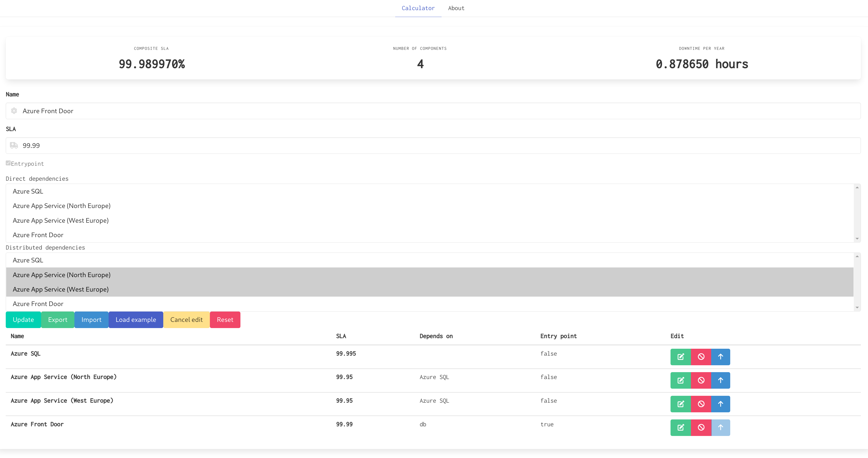Edit the Azure SQL row
Image resolution: width=868 pixels, height=458 pixels.
point(680,357)
